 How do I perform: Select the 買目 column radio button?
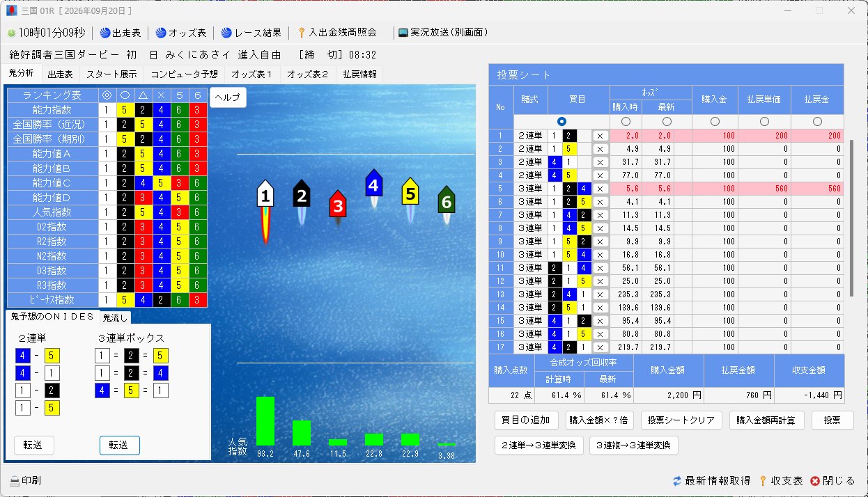[x=562, y=122]
